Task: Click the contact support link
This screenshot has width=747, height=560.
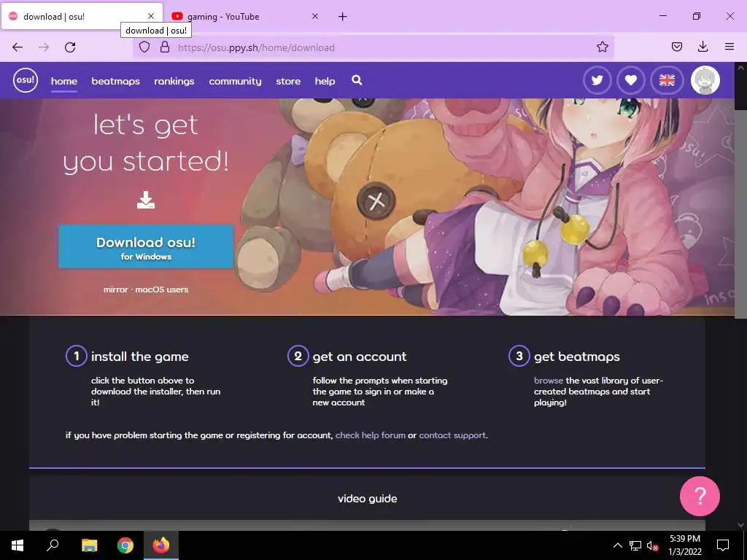Action: click(x=452, y=435)
